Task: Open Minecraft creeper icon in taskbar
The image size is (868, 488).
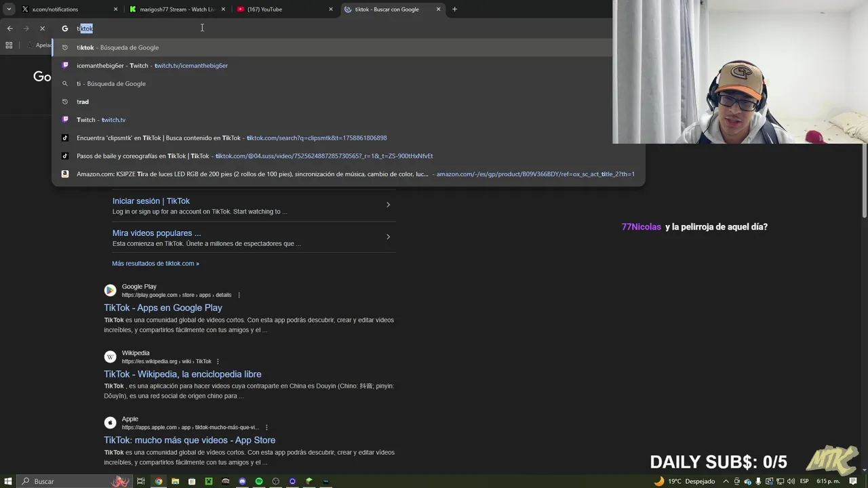Action: click(209, 481)
